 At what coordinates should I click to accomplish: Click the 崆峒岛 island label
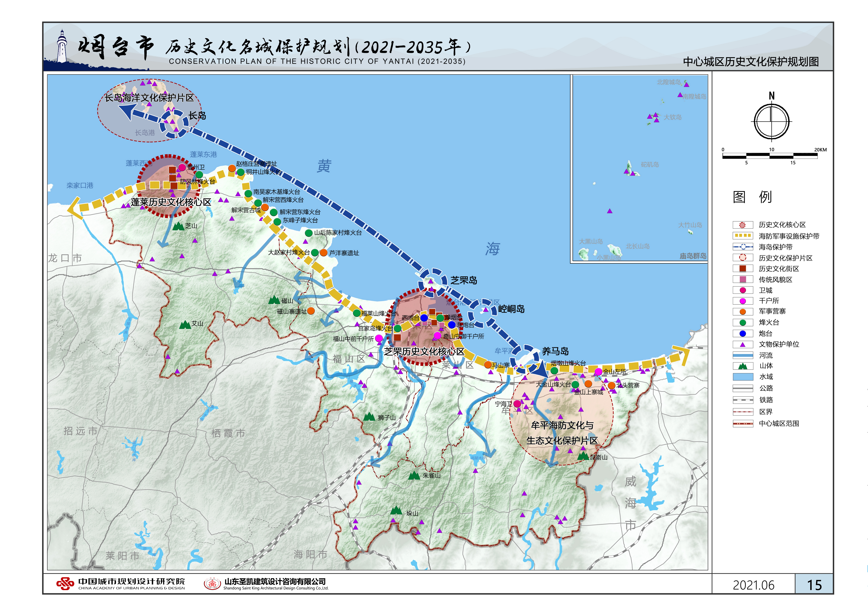(511, 309)
